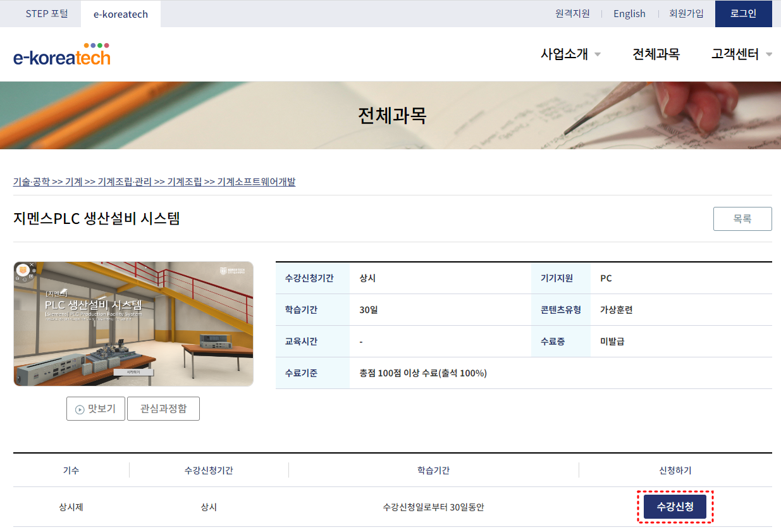Click the 미발급 certificate value
This screenshot has height=532, width=781.
612,342
